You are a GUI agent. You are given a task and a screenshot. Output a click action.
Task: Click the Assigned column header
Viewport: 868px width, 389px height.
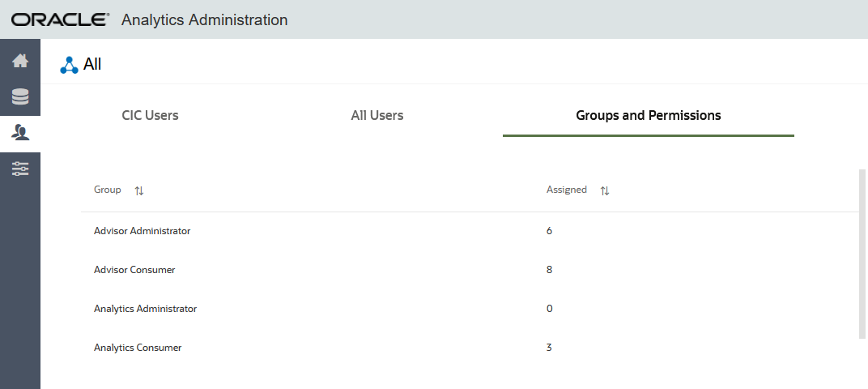566,190
